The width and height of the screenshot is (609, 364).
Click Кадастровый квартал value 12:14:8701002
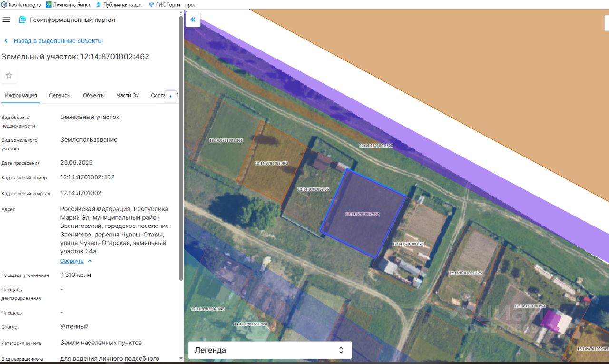81,193
